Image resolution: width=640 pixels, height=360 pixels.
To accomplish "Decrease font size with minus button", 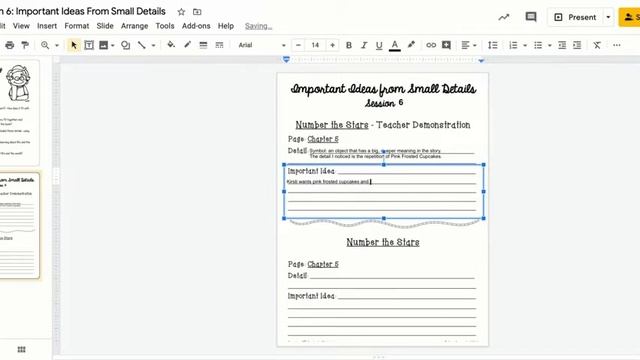I will pos(298,45).
